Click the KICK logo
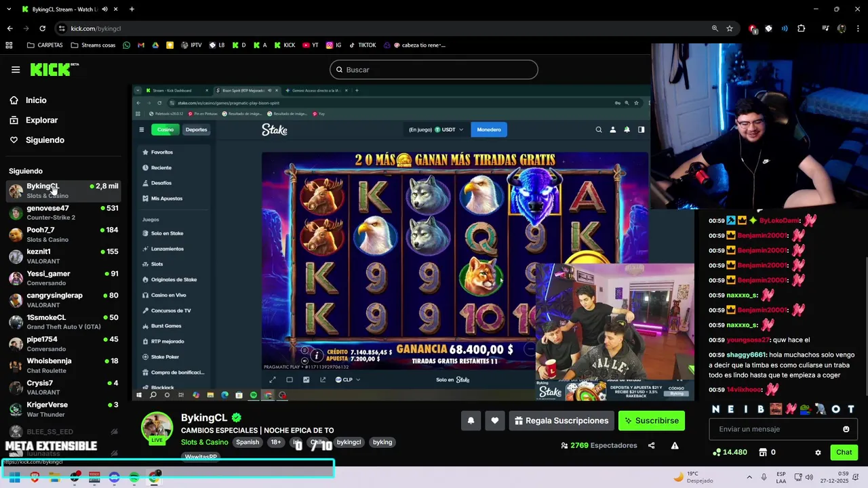The width and height of the screenshot is (868, 488). tap(54, 69)
